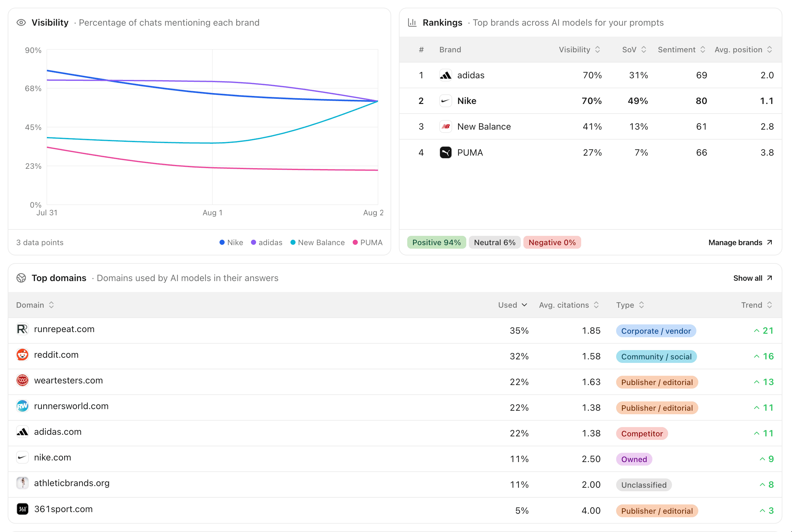
Task: Click the runnersworld.com favicon
Action: point(22,406)
